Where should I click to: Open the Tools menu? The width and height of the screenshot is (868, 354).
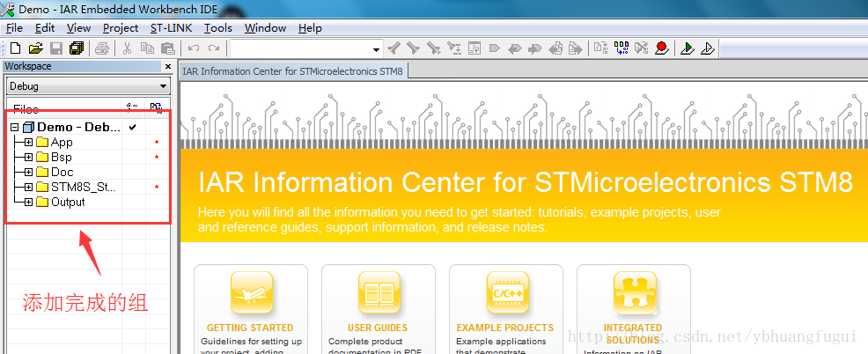(x=218, y=27)
